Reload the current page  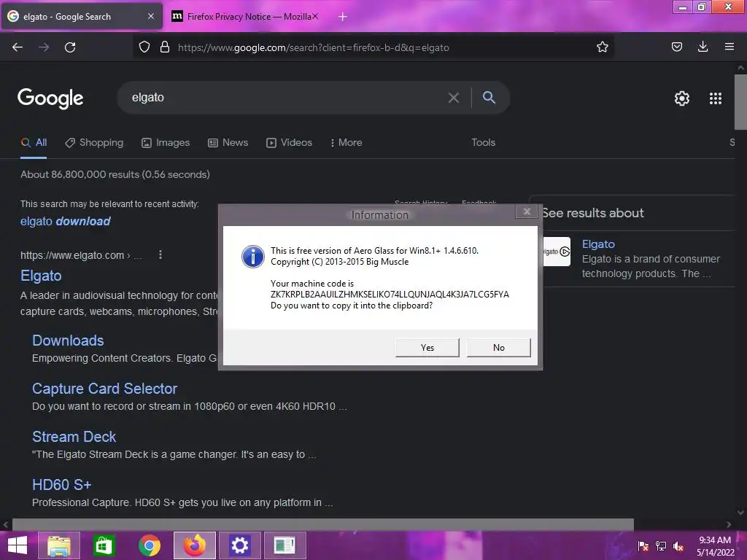pos(70,47)
